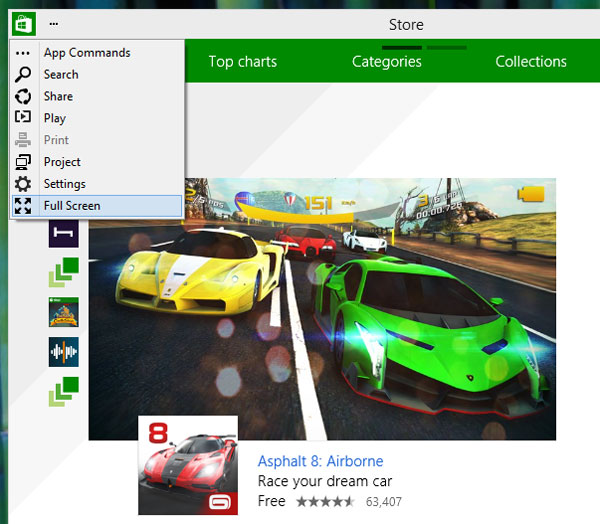Open the three-dots menu in the title bar

(54, 24)
